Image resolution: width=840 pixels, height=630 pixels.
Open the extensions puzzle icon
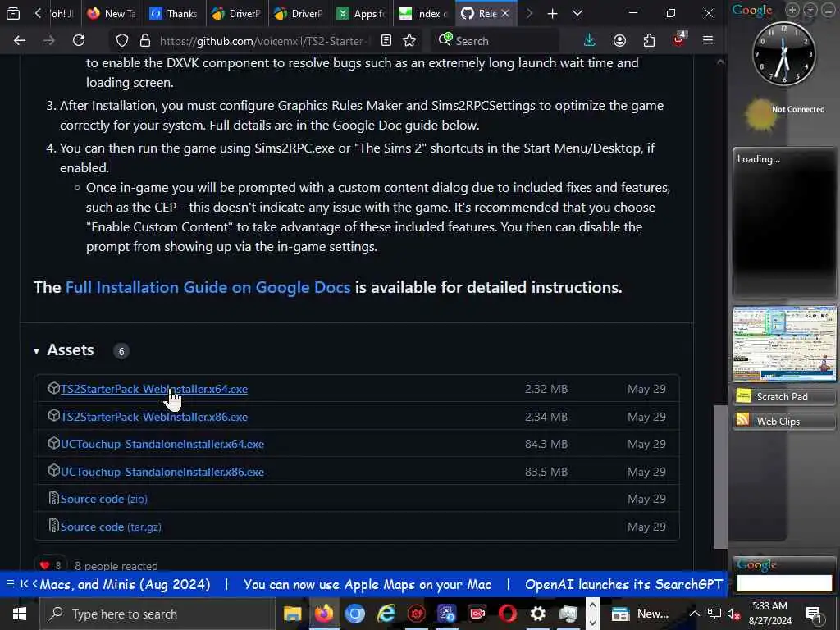[649, 40]
